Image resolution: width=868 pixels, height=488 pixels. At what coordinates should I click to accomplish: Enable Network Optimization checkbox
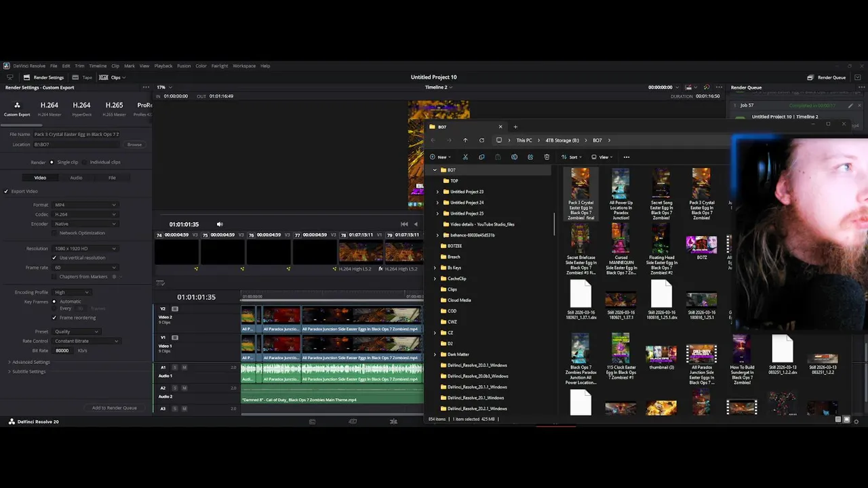[x=54, y=233]
